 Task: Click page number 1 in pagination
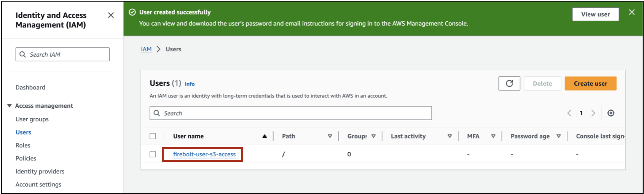point(581,113)
